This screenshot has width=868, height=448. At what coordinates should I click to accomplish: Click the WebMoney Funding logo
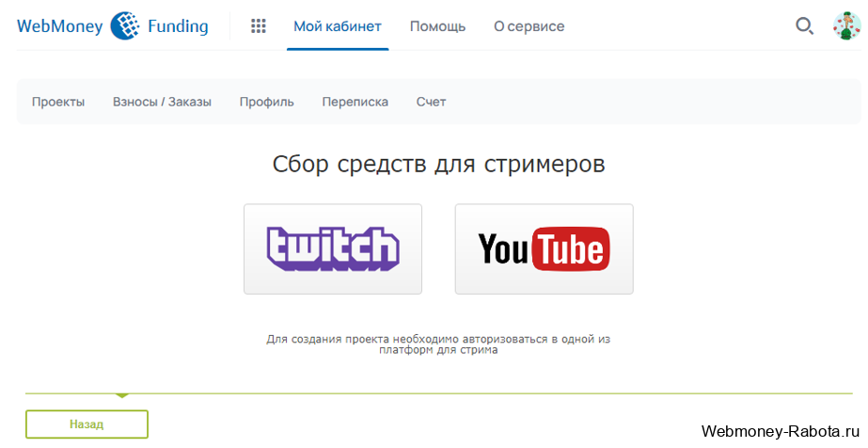(113, 26)
